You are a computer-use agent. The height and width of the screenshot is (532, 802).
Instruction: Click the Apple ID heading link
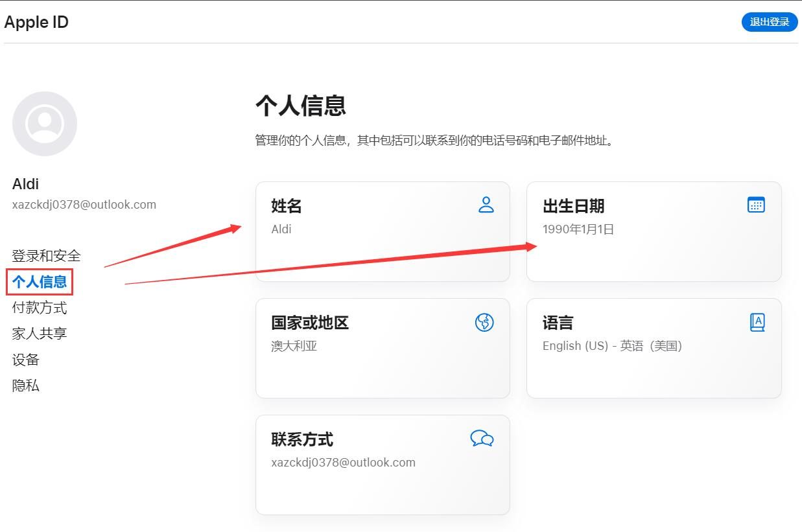36,21
